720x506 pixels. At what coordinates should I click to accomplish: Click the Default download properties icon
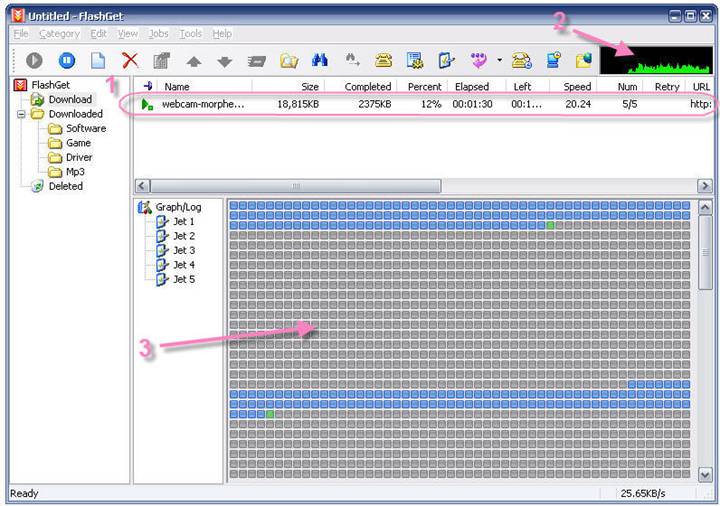click(x=446, y=60)
